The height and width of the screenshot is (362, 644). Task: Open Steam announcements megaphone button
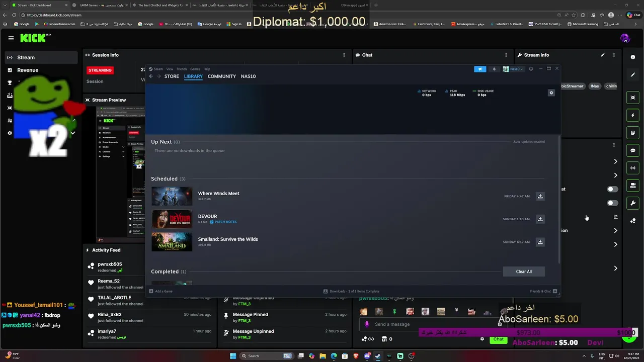tap(480, 69)
